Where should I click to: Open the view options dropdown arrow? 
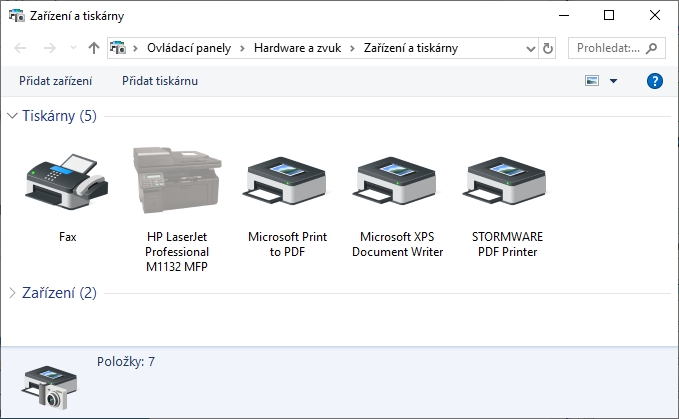[613, 81]
